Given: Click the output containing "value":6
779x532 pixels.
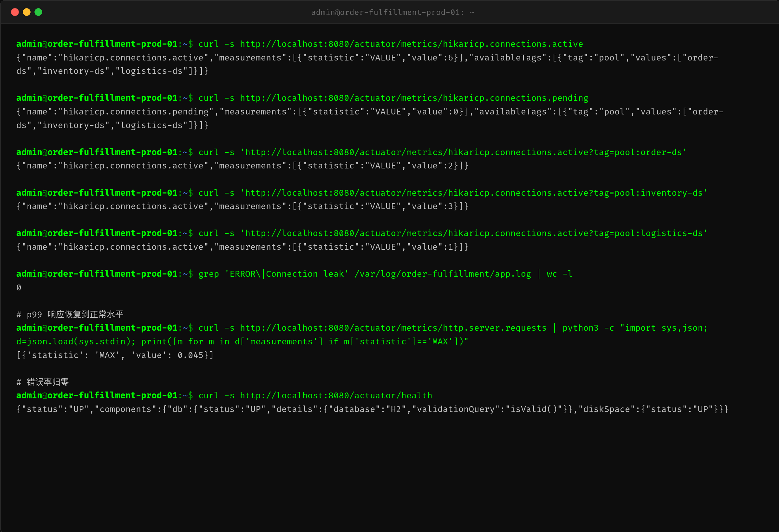Looking at the screenshot, I should point(367,58).
